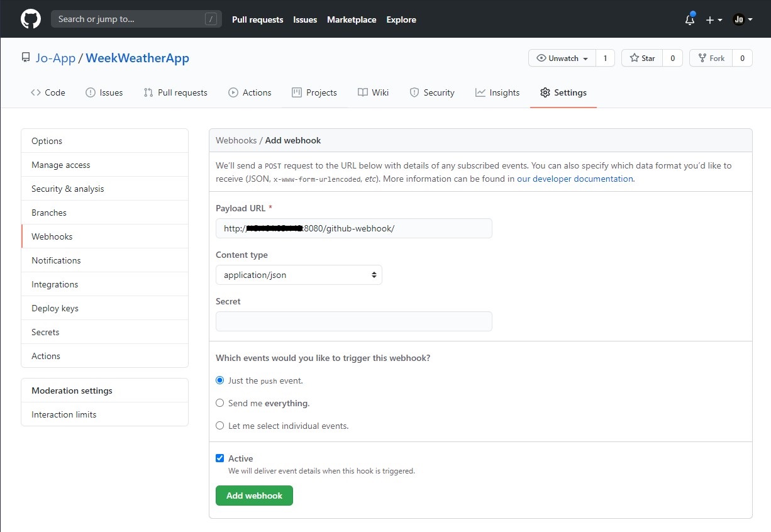
Task: Switch to the Security tab
Action: click(x=432, y=92)
